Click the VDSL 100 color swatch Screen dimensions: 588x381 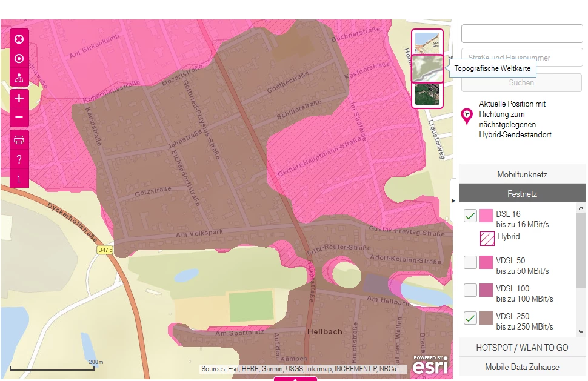(486, 290)
